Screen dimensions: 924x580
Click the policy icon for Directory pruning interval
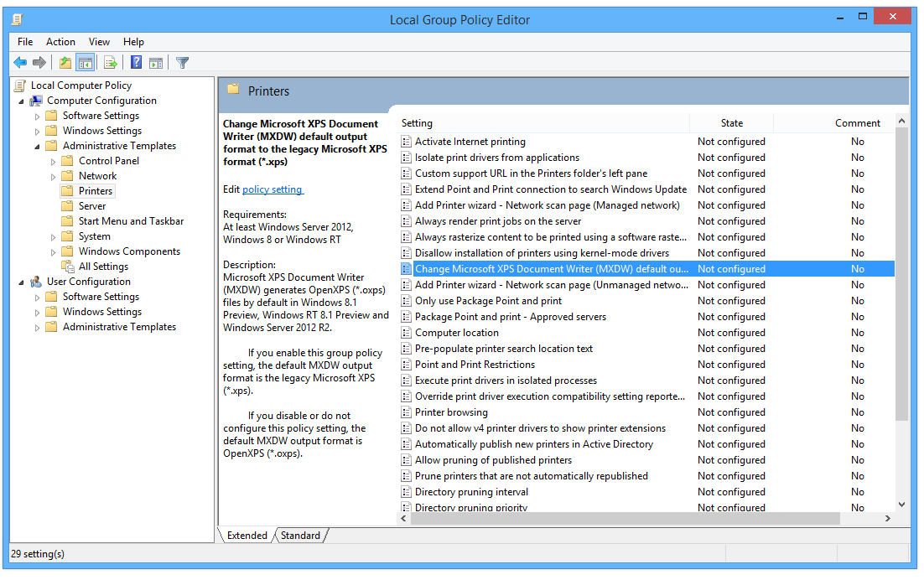coord(406,492)
